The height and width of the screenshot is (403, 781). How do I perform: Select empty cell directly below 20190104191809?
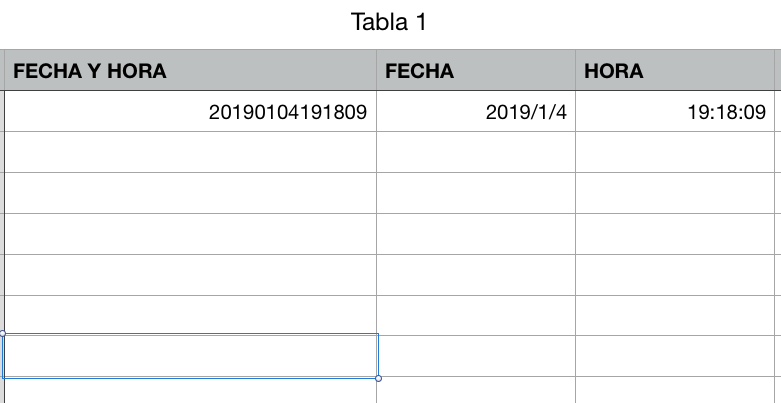pos(190,152)
